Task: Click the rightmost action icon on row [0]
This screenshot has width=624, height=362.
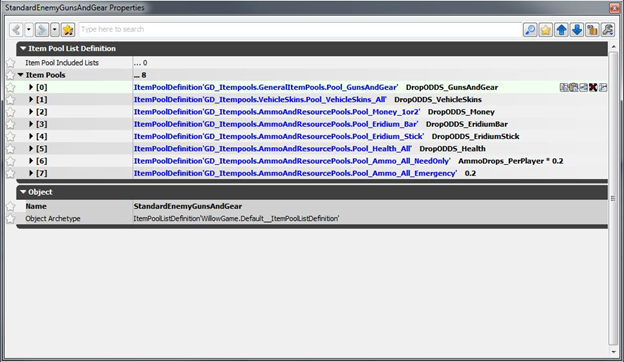Action: [x=603, y=88]
